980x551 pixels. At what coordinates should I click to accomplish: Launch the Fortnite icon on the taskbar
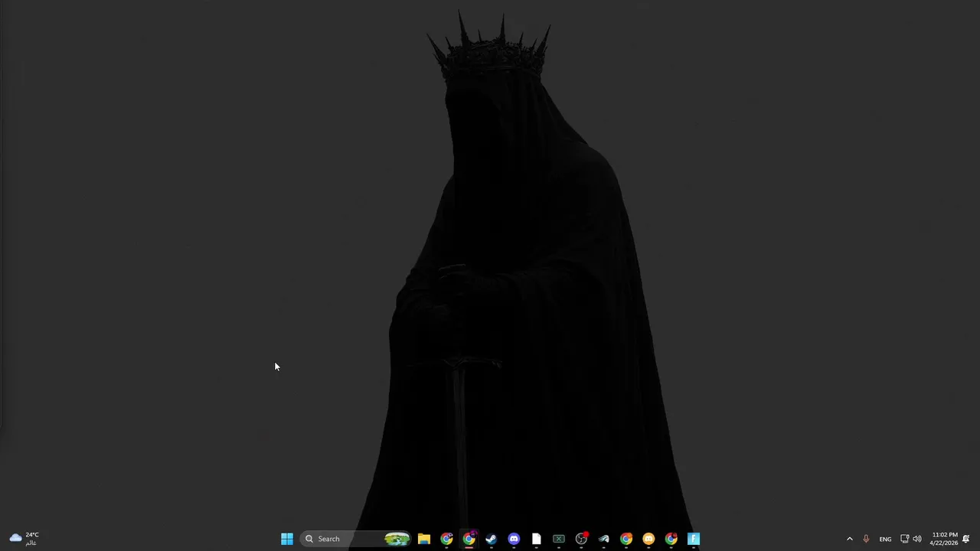694,539
